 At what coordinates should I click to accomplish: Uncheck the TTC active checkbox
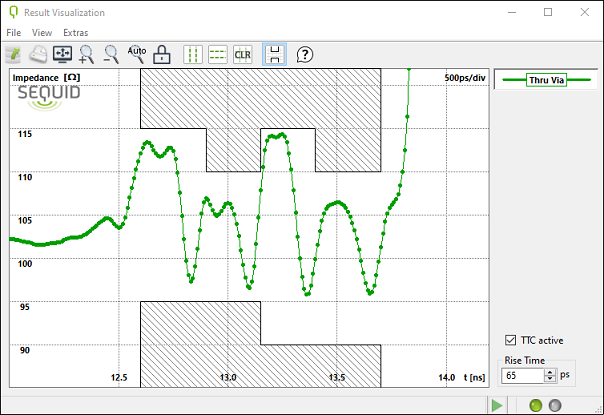coord(512,339)
